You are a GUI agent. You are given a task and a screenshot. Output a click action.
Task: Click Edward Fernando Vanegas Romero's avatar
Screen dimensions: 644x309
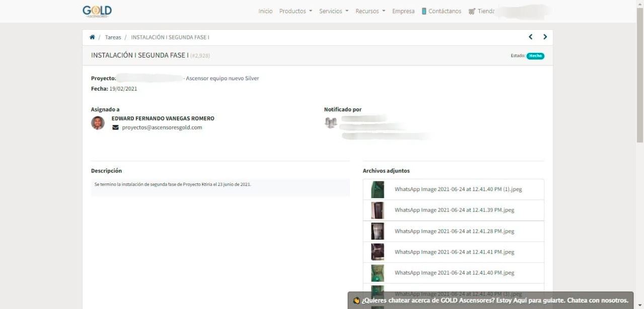[98, 123]
